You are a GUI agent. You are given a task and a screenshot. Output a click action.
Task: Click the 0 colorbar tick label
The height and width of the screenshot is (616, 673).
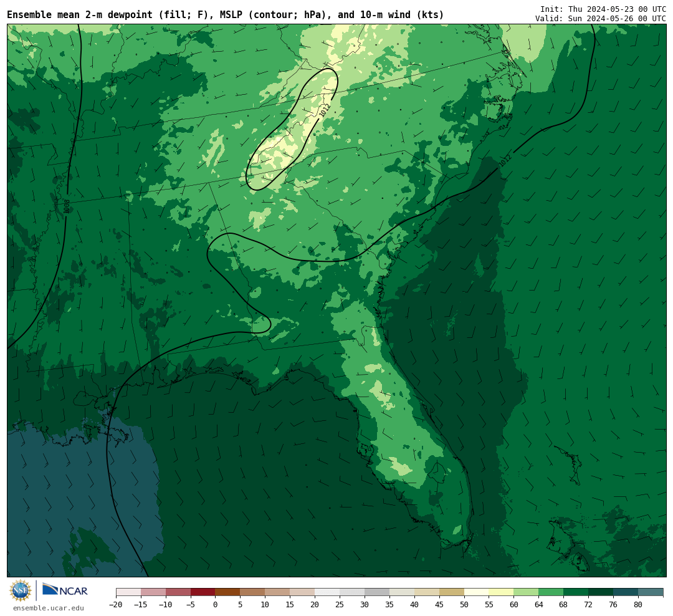215,604
